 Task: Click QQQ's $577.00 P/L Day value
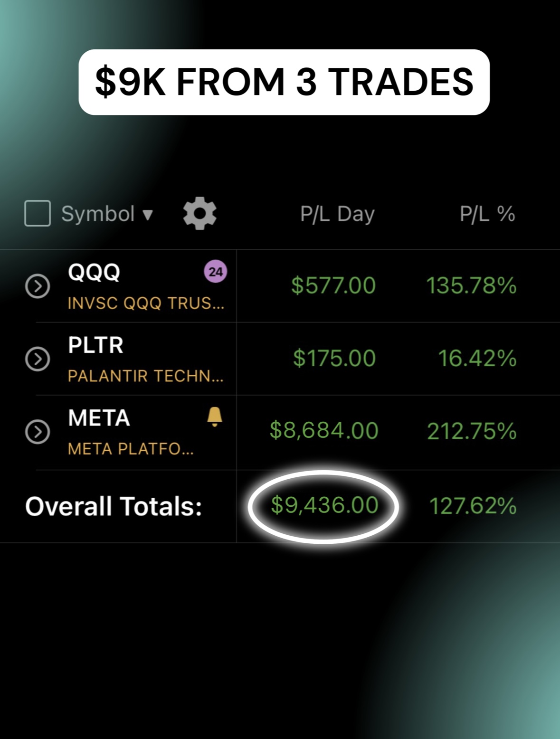[x=333, y=286]
